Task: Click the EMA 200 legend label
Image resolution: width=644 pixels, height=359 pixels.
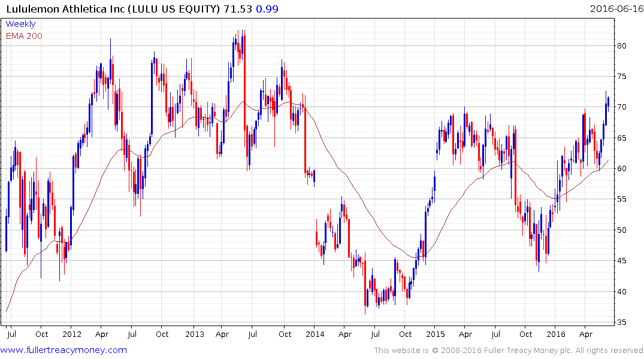Action: [x=24, y=36]
